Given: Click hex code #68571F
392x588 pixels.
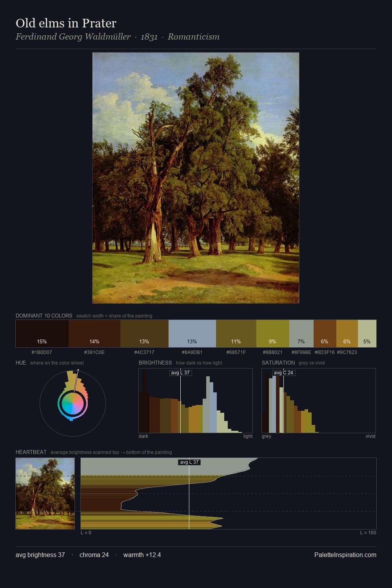Looking at the screenshot, I should click(236, 352).
